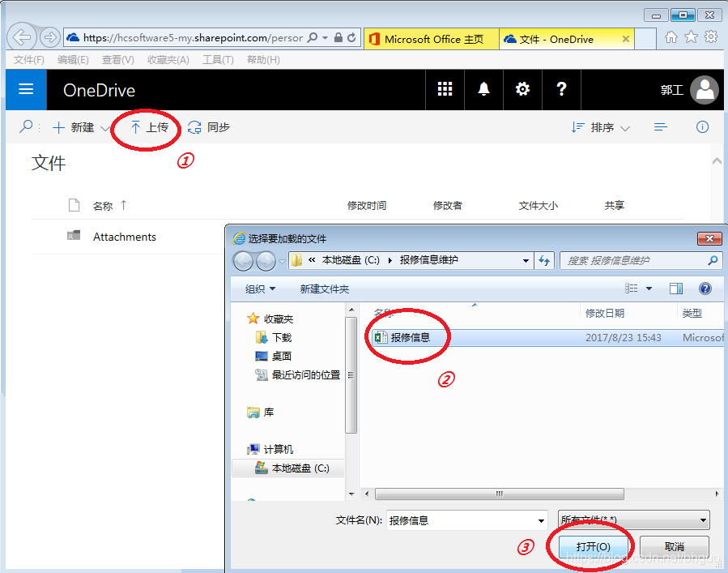
Task: Open the dialog recent locations dropdown
Action: coord(282,262)
